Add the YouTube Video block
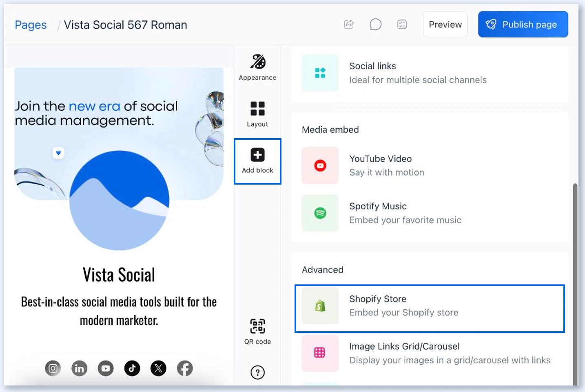 pyautogui.click(x=430, y=165)
